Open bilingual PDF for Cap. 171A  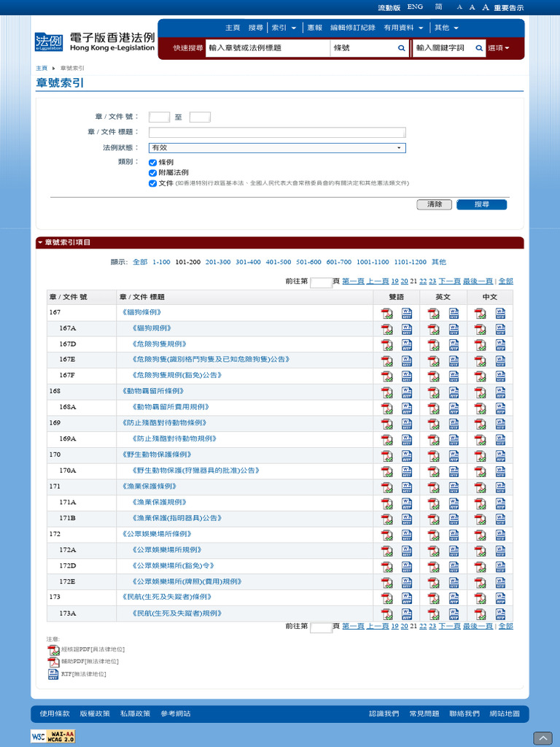(387, 503)
